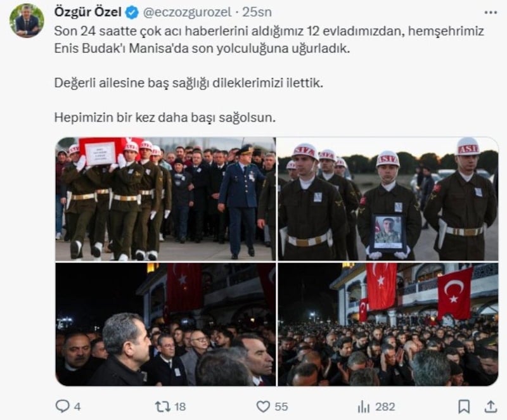
Task: Like the tweet with the heart icon
Action: (x=263, y=407)
